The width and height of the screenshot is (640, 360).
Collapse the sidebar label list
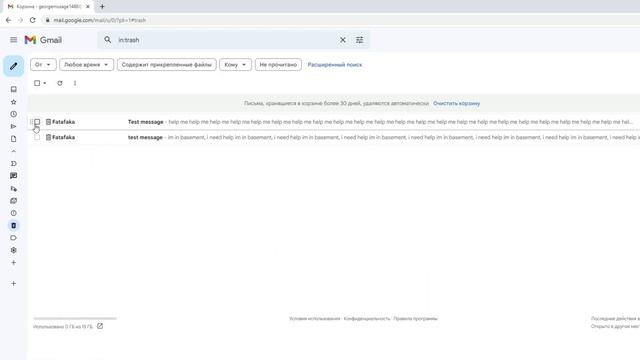pyautogui.click(x=13, y=151)
